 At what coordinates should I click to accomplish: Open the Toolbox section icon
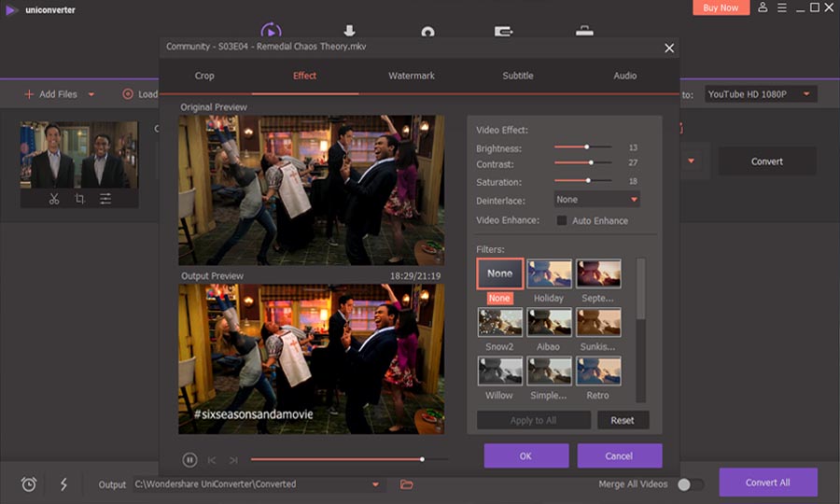(x=584, y=31)
